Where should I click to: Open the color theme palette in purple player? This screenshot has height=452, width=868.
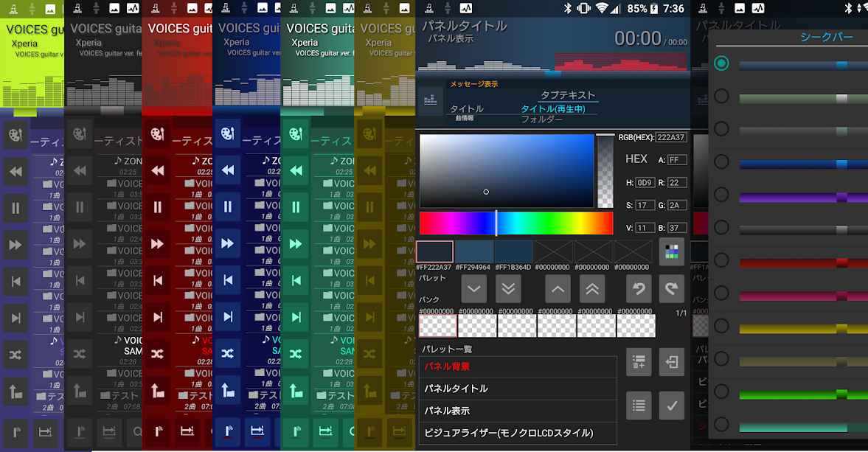15,135
